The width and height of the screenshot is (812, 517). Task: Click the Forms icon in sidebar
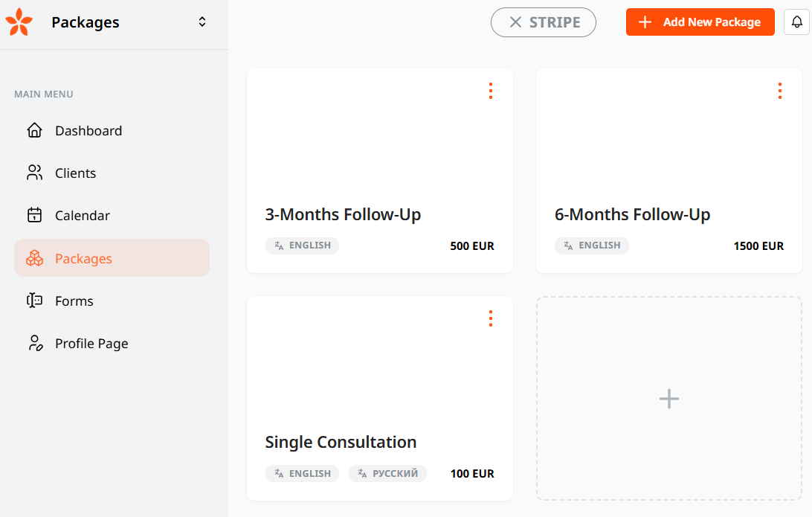35,301
